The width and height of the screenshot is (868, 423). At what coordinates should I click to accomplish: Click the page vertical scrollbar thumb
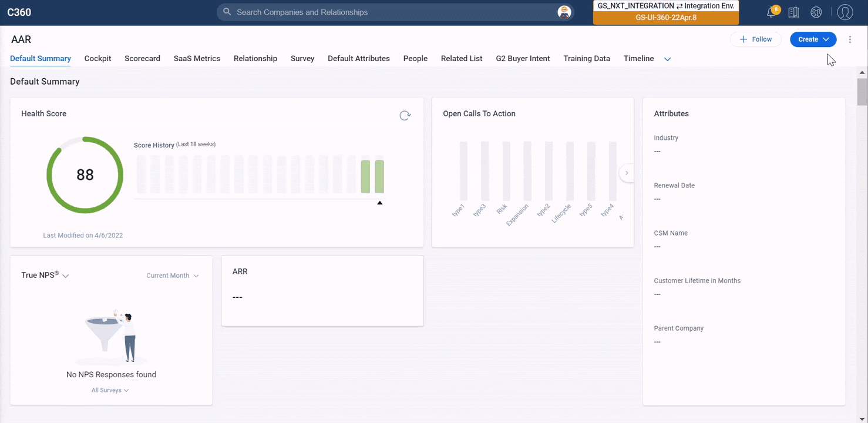862,92
